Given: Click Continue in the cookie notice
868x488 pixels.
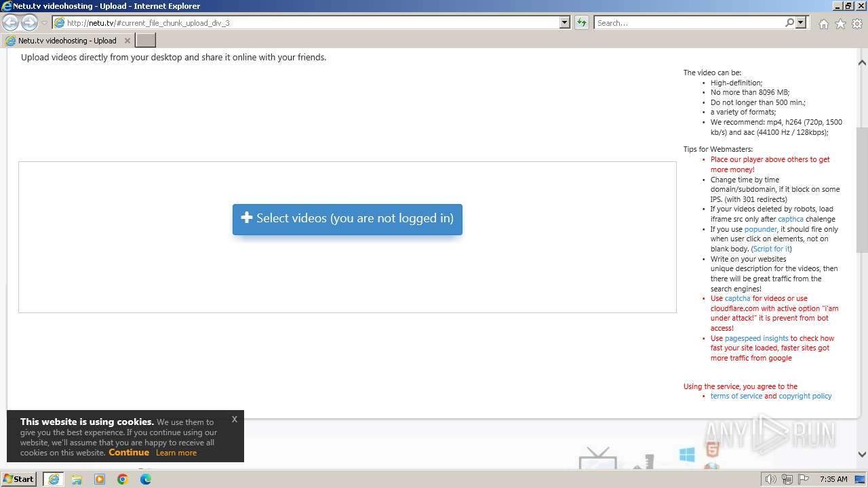Looking at the screenshot, I should (129, 453).
